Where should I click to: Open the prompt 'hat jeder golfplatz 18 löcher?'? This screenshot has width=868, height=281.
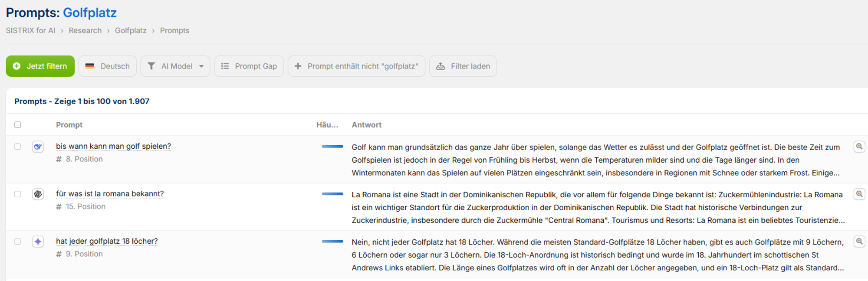(107, 241)
